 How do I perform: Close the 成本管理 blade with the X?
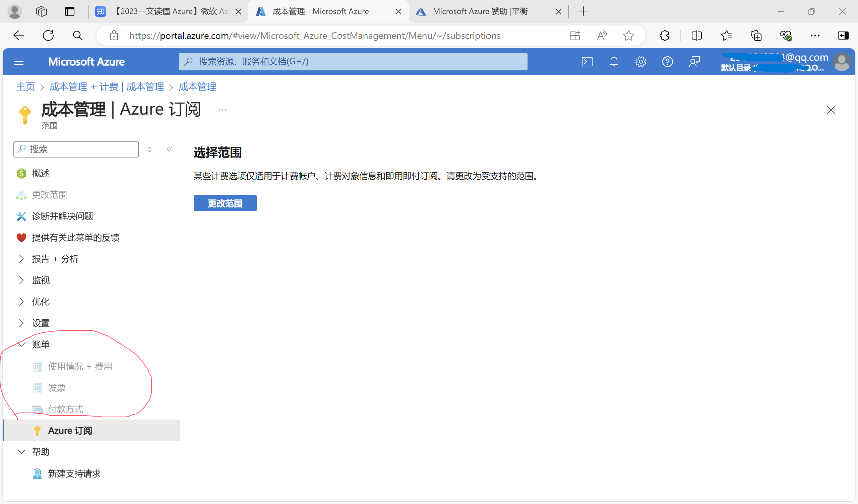tap(831, 110)
